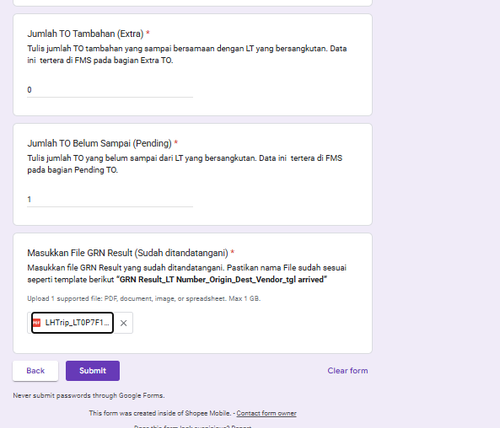Screen dimensions: 500x428
Task: Click the 'Upload 1 supported file' hint text
Action: click(144, 299)
